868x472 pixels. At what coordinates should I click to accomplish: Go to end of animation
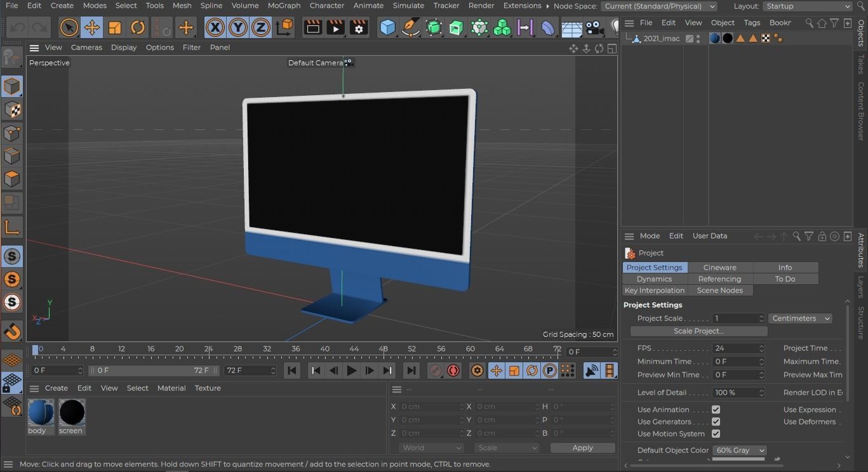pos(411,370)
